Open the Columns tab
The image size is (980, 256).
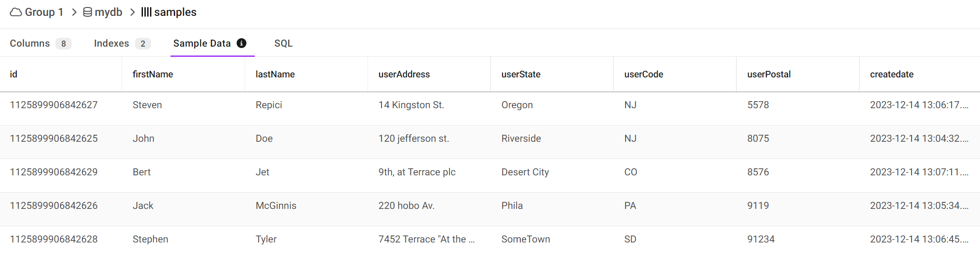point(30,43)
